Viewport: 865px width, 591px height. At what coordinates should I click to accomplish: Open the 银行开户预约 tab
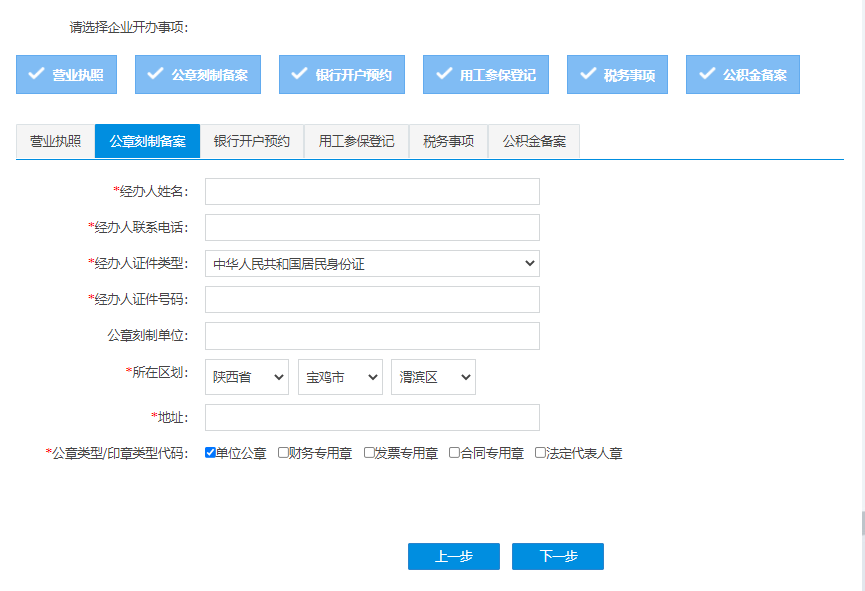click(x=251, y=140)
